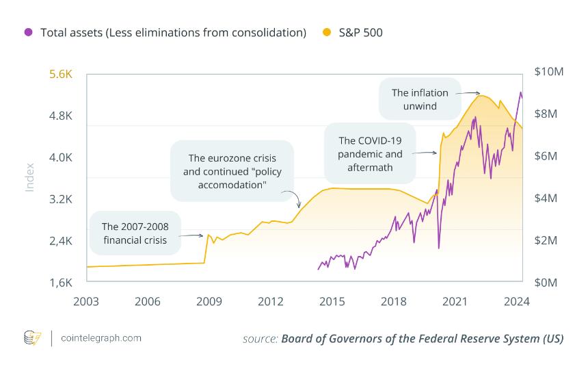Click the 2021 x-axis label
This screenshot has height=371, width=588.
point(455,300)
